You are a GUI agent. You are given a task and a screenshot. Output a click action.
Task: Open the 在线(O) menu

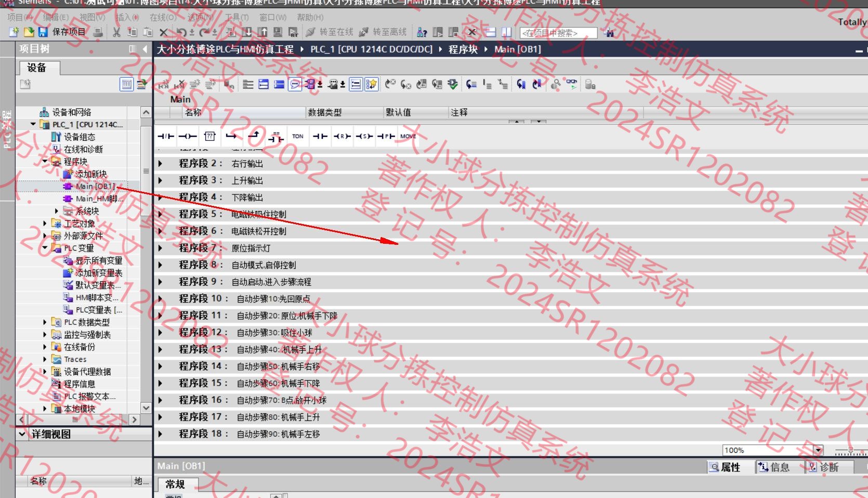point(163,17)
